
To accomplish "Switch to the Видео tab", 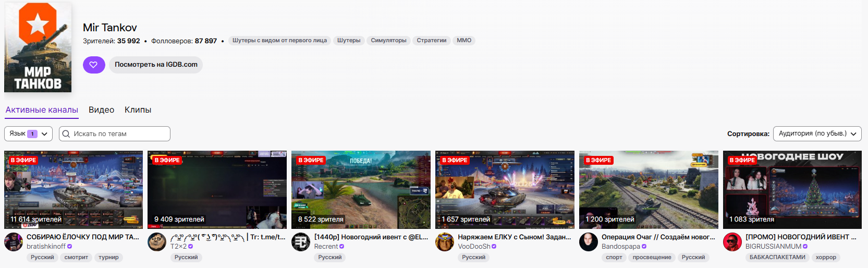I will coord(101,109).
